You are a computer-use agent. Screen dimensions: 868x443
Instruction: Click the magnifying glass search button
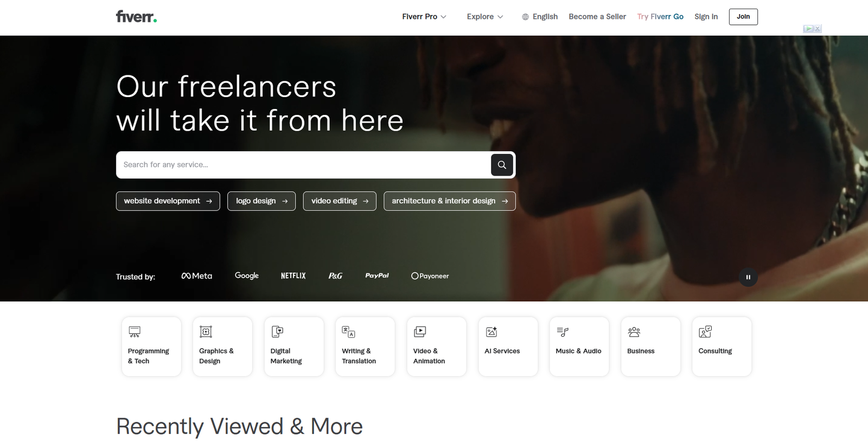click(x=502, y=165)
